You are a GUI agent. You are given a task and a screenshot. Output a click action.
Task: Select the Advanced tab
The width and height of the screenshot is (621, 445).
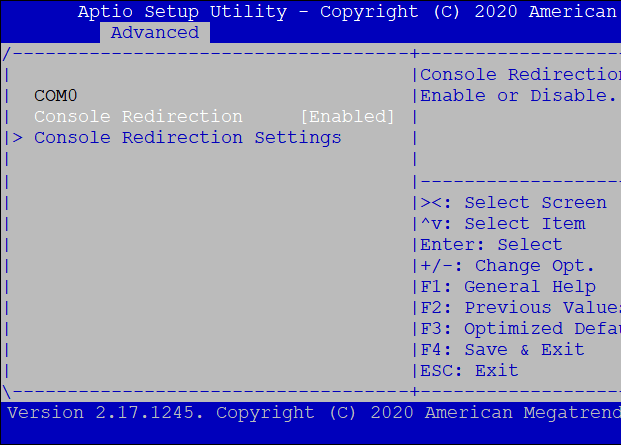click(x=154, y=32)
